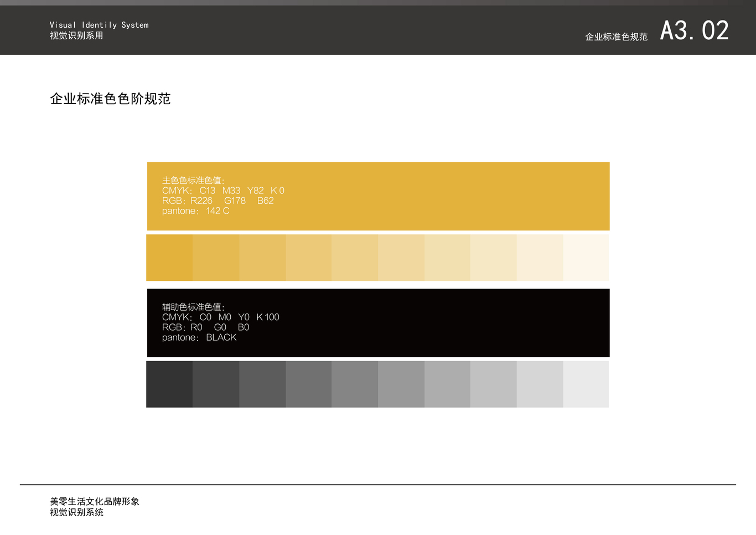Image resolution: width=756 pixels, height=535 pixels.
Task: Select the lightest gray gradient swatch
Action: point(586,384)
